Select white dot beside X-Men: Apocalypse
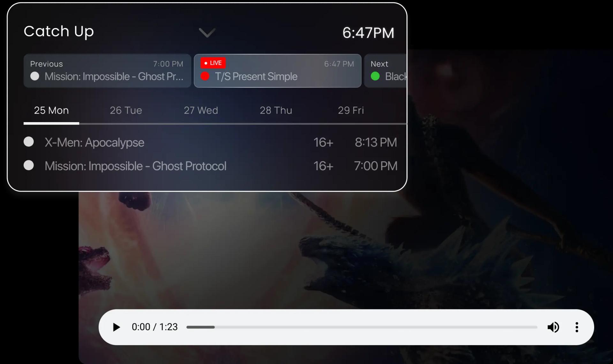Image resolution: width=613 pixels, height=364 pixels. [x=29, y=142]
